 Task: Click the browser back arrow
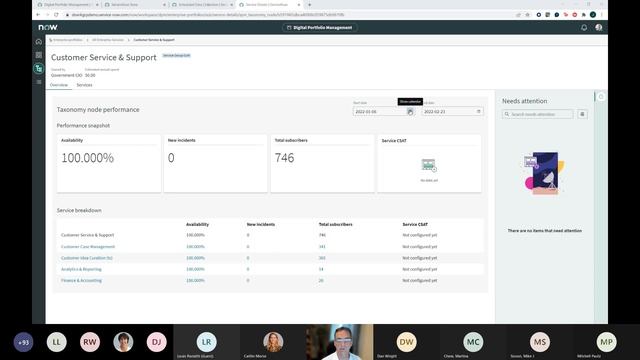click(x=38, y=15)
